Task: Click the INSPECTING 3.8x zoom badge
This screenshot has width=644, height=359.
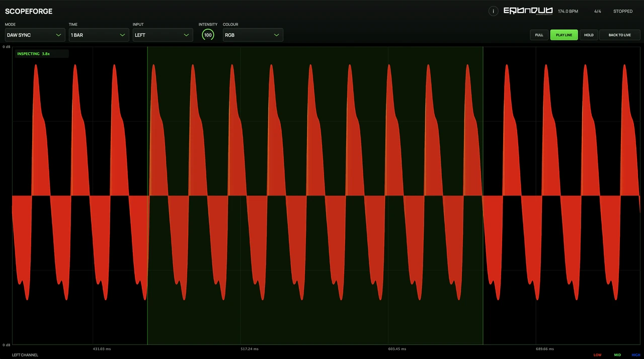Action: [x=42, y=53]
